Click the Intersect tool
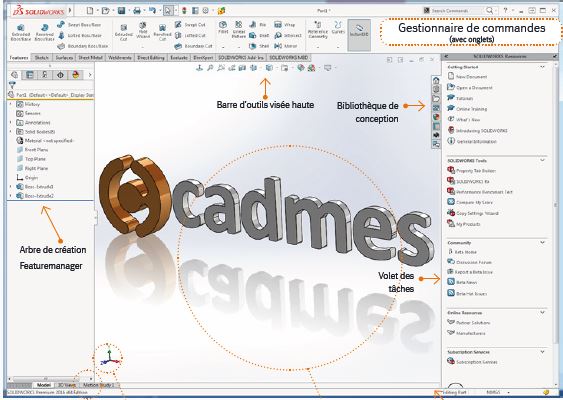 (x=288, y=36)
